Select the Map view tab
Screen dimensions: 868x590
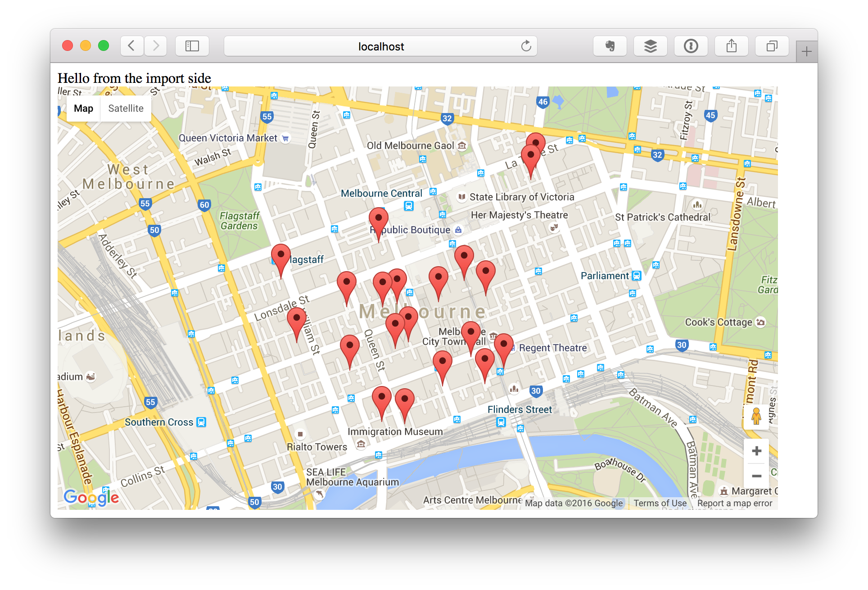tap(84, 109)
